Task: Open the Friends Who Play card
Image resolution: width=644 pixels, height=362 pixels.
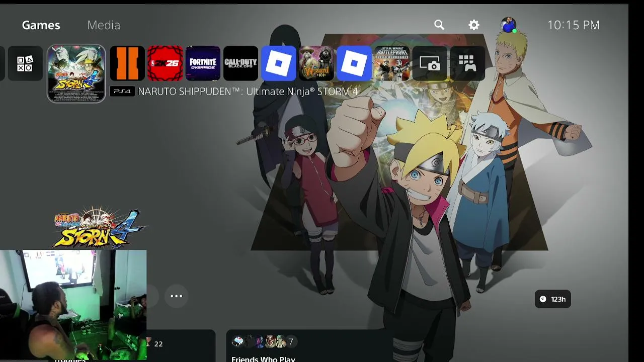Action: [309, 346]
